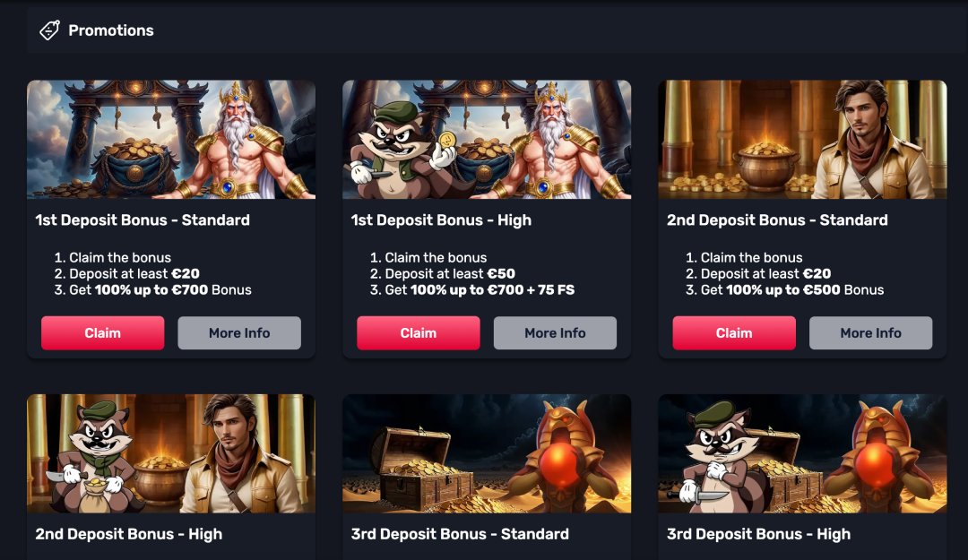Select the 1st Deposit Standard banner image
Viewport: 968px width, 560px height.
coord(171,140)
